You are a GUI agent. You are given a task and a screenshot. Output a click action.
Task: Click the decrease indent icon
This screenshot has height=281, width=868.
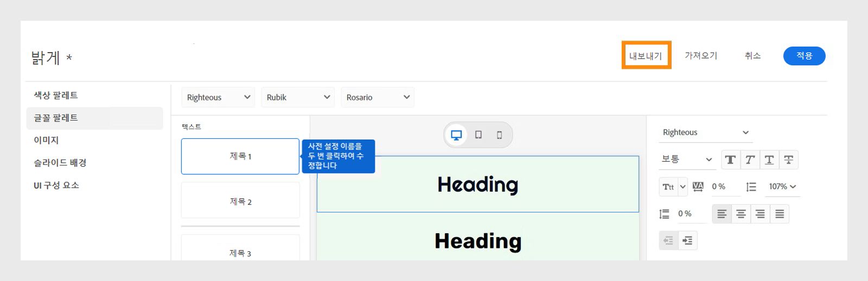pyautogui.click(x=668, y=240)
